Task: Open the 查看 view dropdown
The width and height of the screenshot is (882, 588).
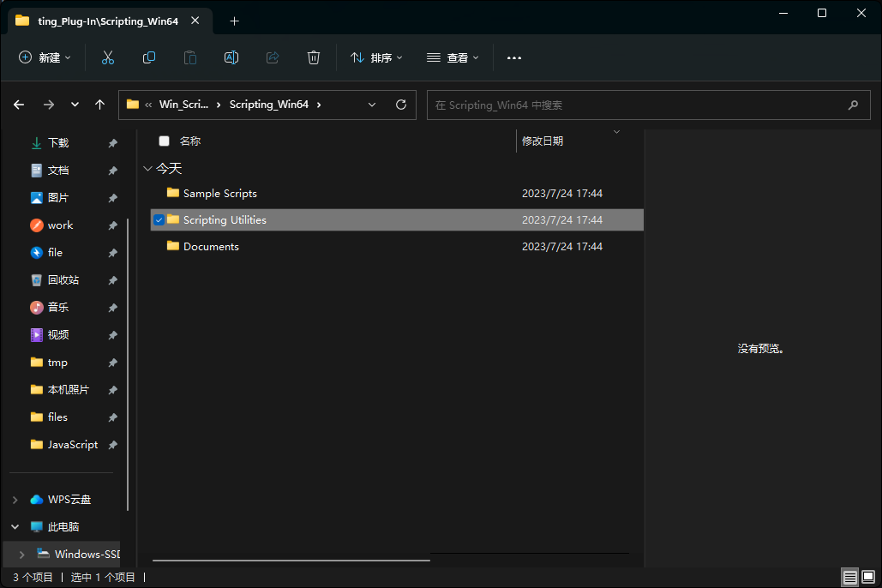Action: pyautogui.click(x=453, y=57)
